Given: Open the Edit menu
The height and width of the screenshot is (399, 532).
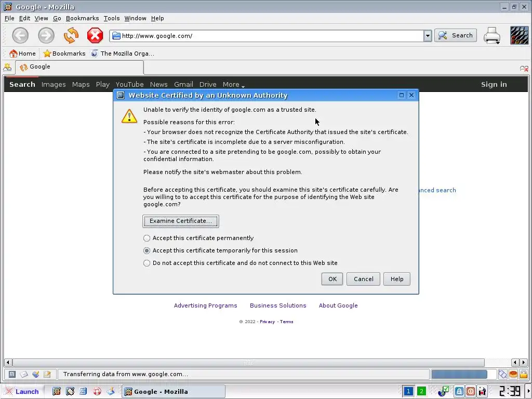Looking at the screenshot, I should point(24,18).
